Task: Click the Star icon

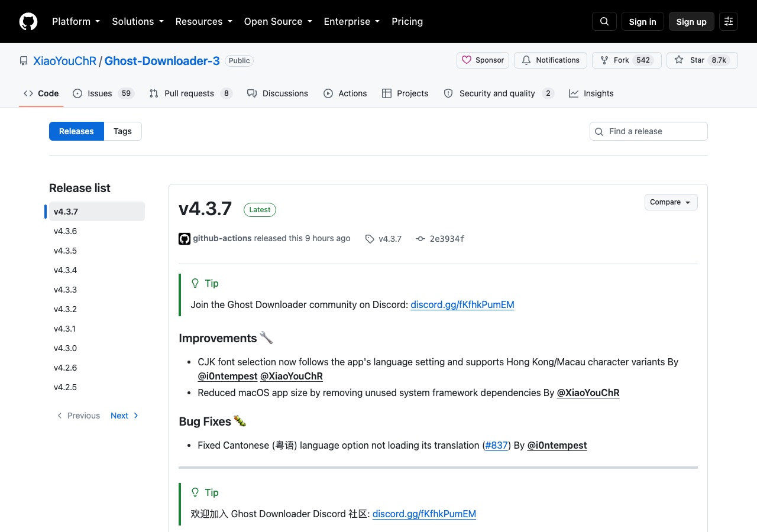Action: point(679,60)
